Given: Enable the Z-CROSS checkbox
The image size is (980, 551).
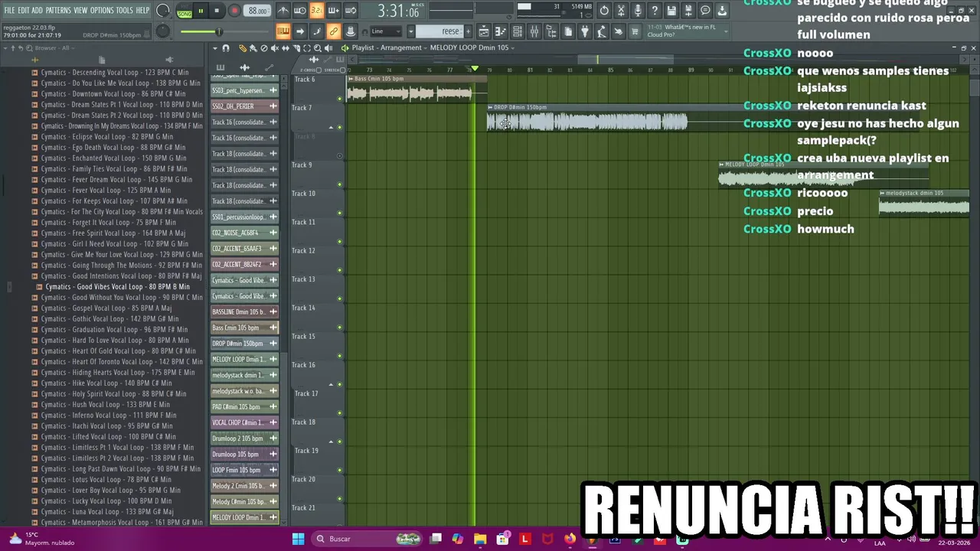Looking at the screenshot, I should (320, 70).
